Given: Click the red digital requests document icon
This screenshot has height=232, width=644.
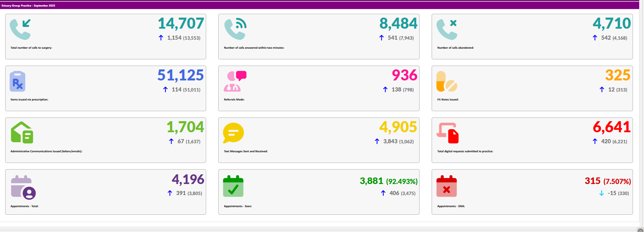Looking at the screenshot, I should pyautogui.click(x=448, y=133).
